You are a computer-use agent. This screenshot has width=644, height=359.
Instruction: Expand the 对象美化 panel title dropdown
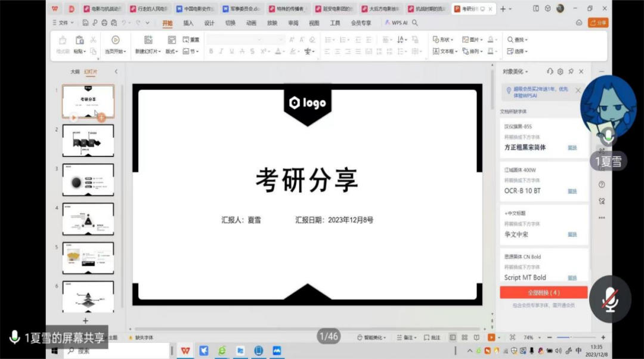[515, 72]
